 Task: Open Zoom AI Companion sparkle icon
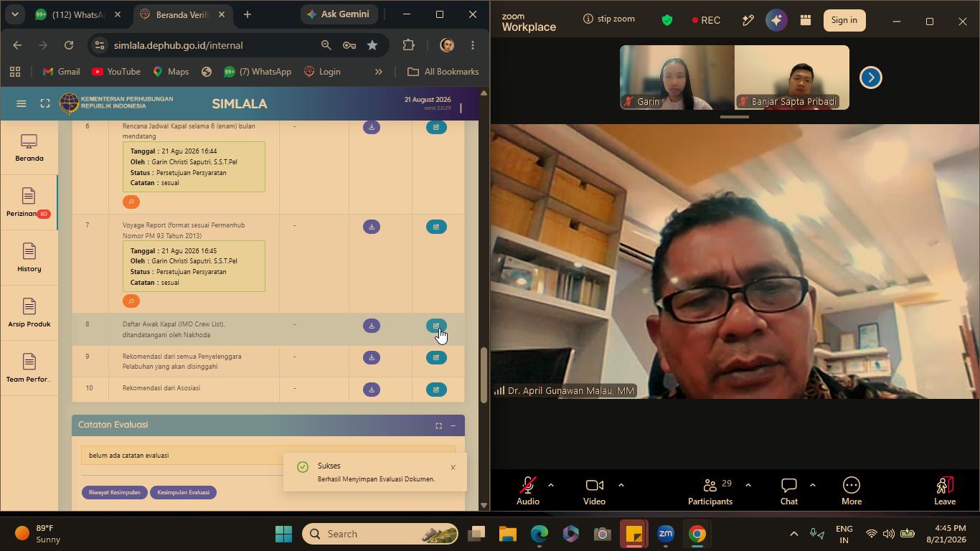[776, 21]
